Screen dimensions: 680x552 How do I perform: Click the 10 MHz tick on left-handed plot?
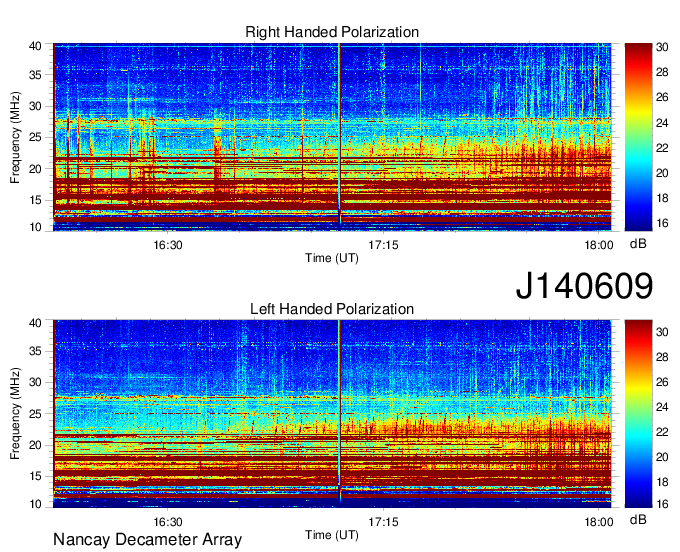36,504
